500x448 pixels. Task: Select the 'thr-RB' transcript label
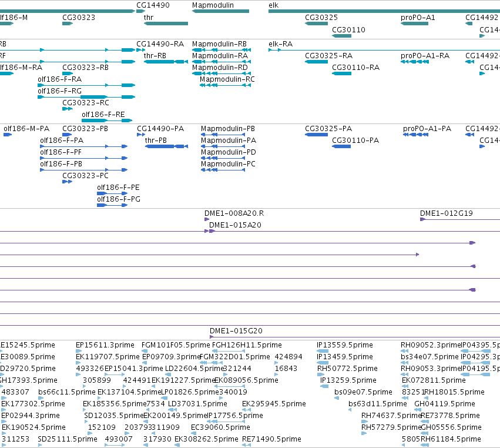click(155, 56)
